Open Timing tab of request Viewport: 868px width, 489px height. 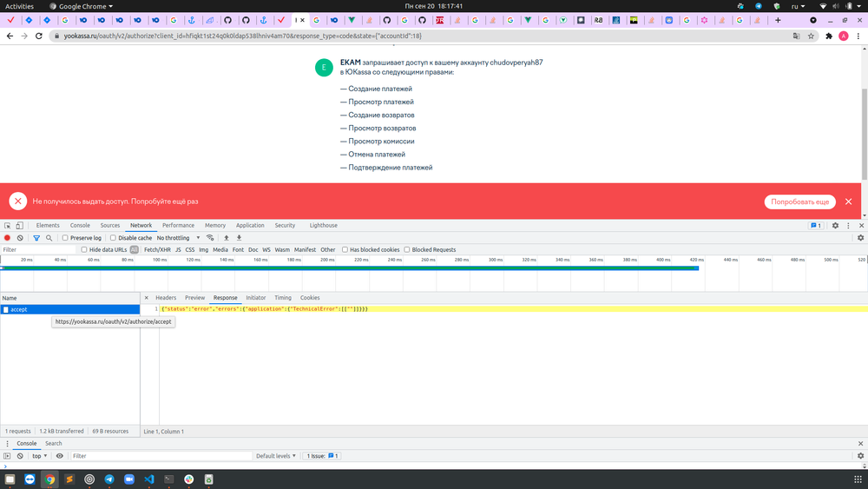point(283,298)
